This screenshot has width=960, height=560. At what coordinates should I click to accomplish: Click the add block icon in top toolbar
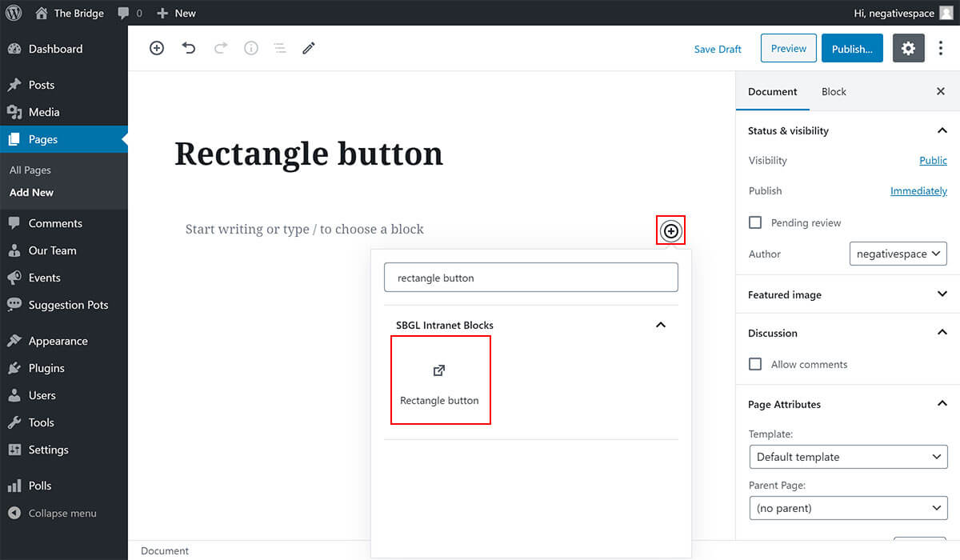click(x=157, y=48)
